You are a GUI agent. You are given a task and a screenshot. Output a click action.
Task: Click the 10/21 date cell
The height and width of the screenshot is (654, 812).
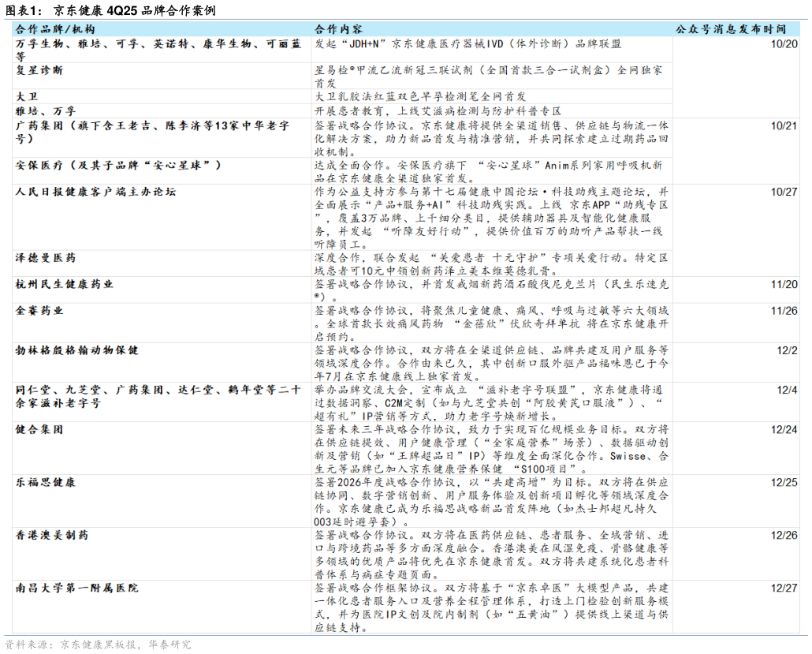pos(784,125)
